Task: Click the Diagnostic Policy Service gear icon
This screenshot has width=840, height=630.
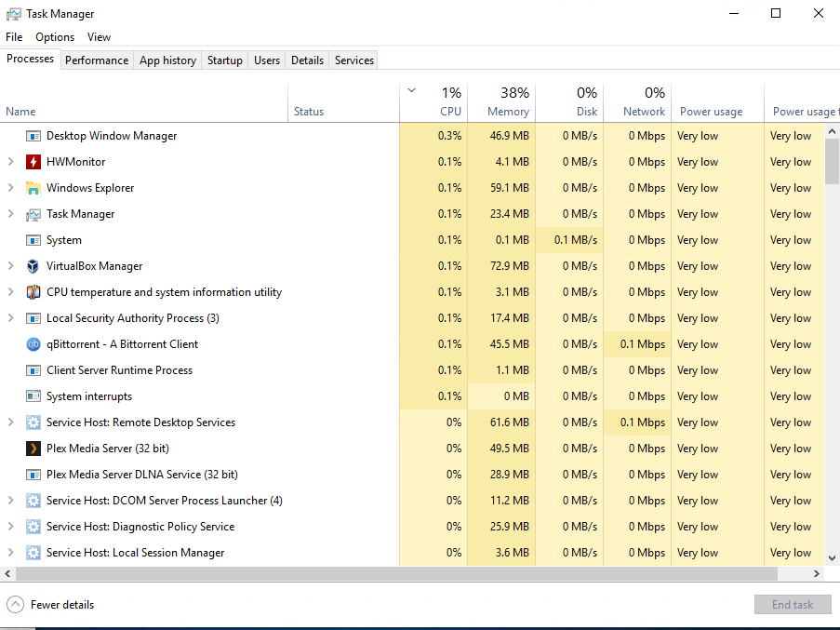Action: click(33, 527)
